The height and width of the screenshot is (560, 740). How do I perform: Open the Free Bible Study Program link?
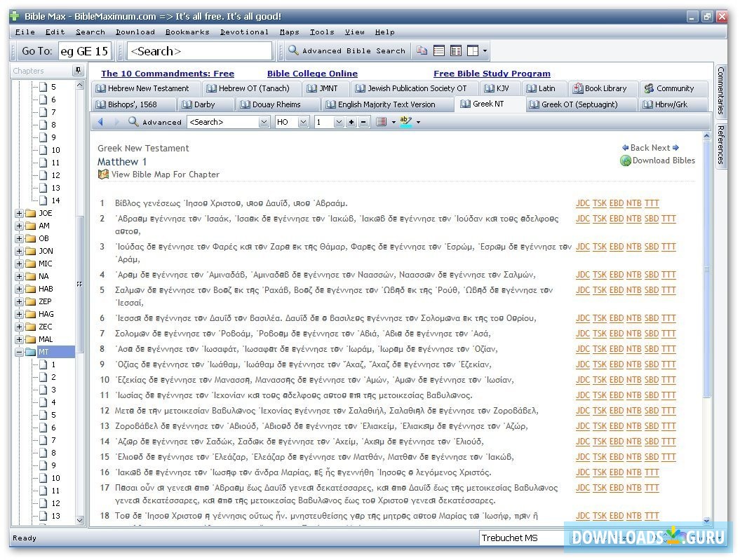(492, 74)
